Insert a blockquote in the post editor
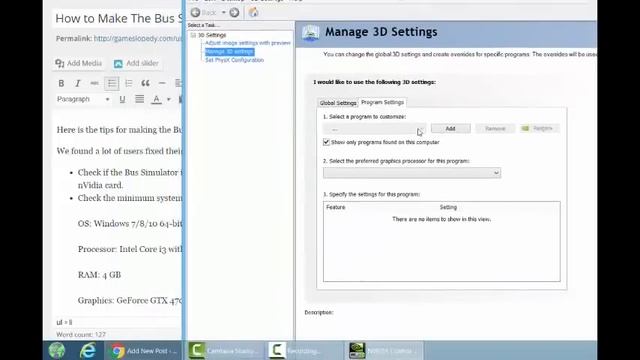 coord(145,83)
